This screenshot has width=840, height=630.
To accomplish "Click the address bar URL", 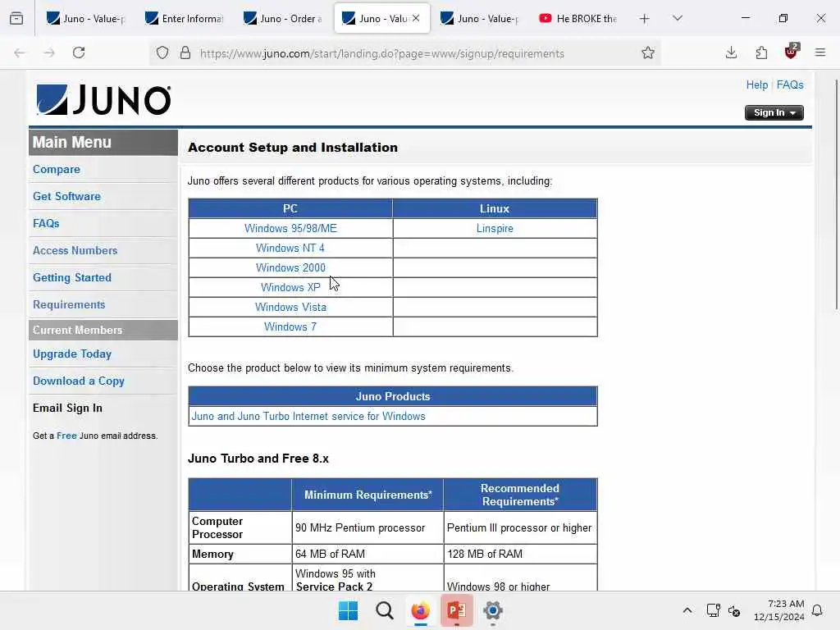I will click(x=382, y=53).
